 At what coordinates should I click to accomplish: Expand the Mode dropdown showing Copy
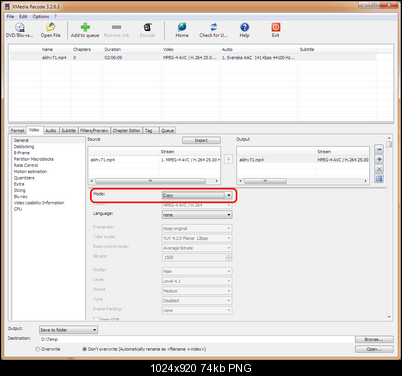pyautogui.click(x=197, y=195)
